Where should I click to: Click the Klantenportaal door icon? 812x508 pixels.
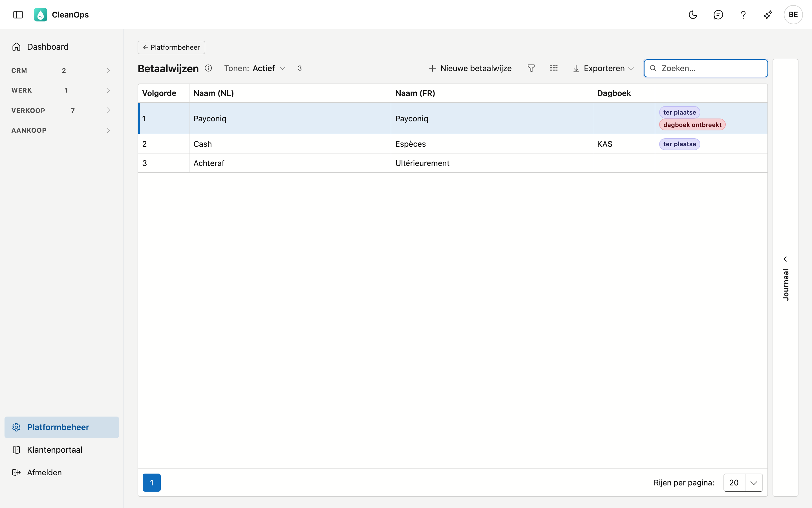16,450
